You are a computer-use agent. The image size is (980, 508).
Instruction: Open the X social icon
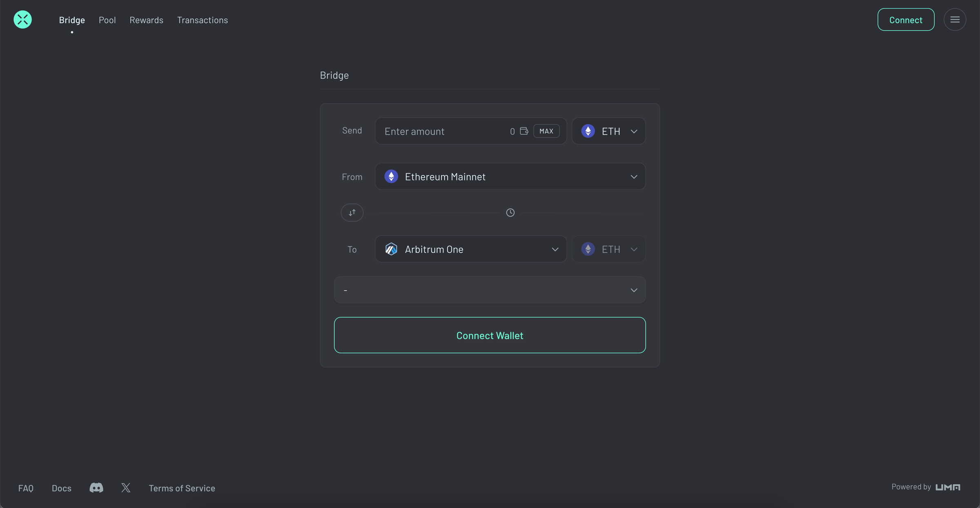pos(126,488)
